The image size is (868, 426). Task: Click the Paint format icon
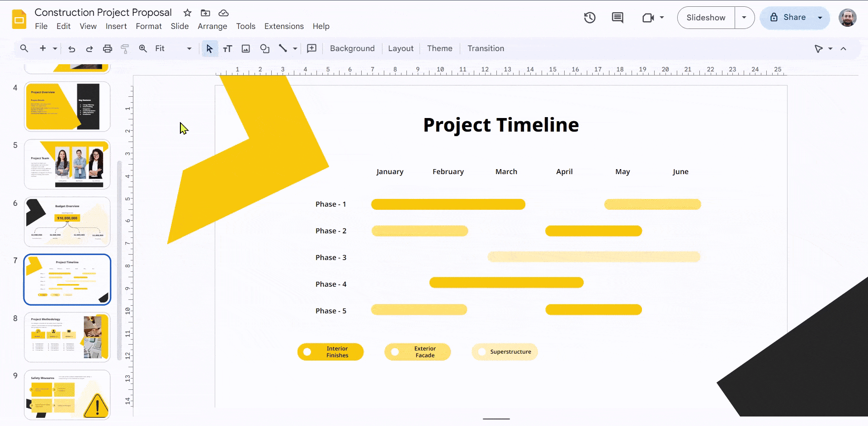click(125, 48)
